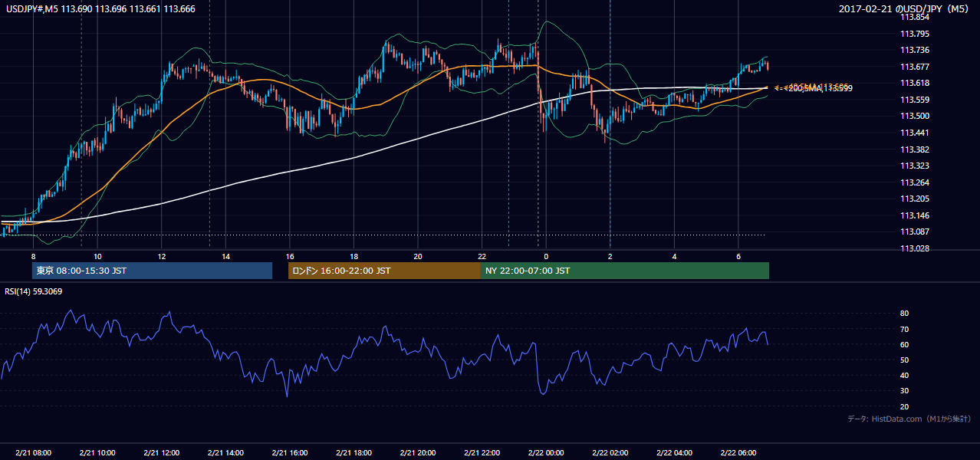The image size is (980, 460).
Task: Click hour 4 tick under the price chart
Action: tap(674, 256)
